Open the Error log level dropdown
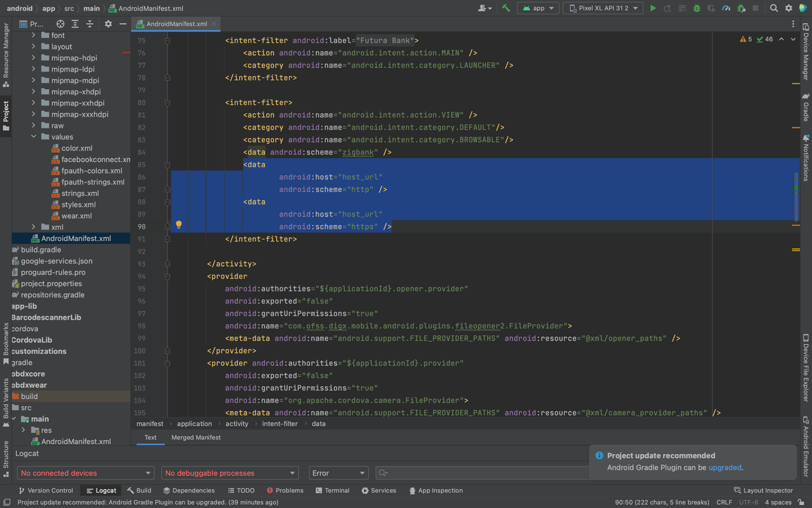The width and height of the screenshot is (812, 508). [x=338, y=473]
